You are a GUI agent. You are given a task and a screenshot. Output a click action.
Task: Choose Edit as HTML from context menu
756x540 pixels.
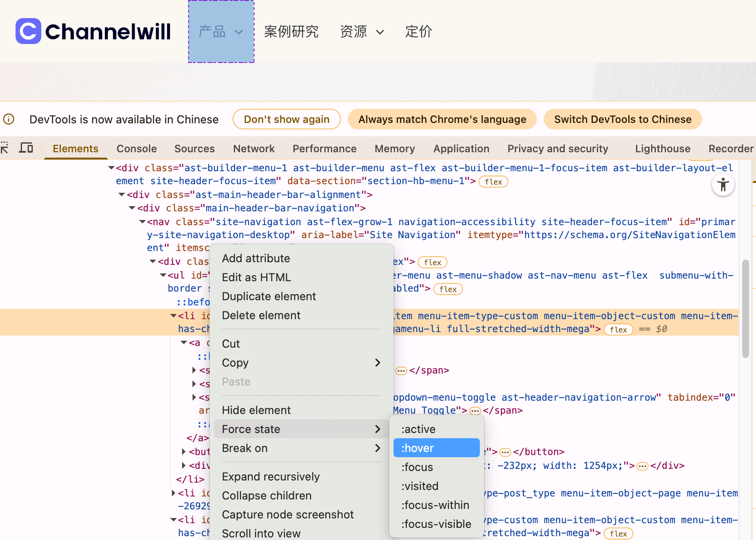pos(256,277)
